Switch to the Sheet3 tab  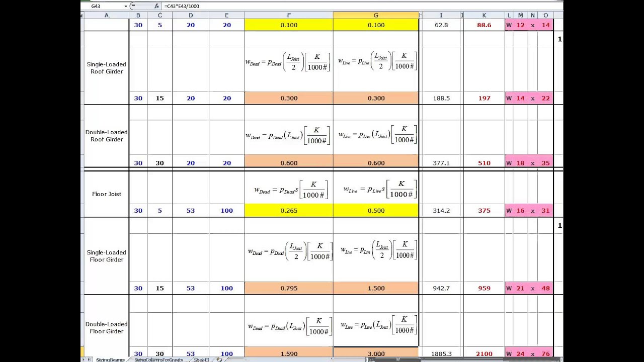(x=201, y=359)
